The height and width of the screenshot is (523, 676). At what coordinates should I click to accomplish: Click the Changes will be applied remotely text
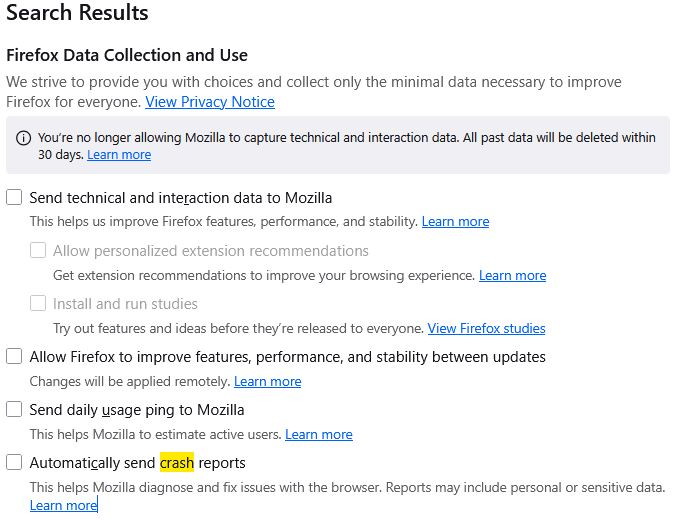click(130, 381)
